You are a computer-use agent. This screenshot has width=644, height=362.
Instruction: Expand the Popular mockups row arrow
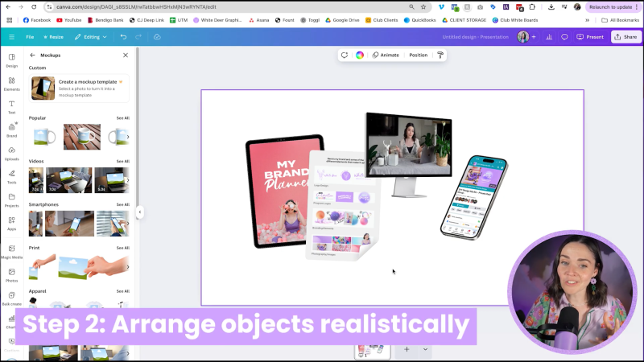(128, 137)
